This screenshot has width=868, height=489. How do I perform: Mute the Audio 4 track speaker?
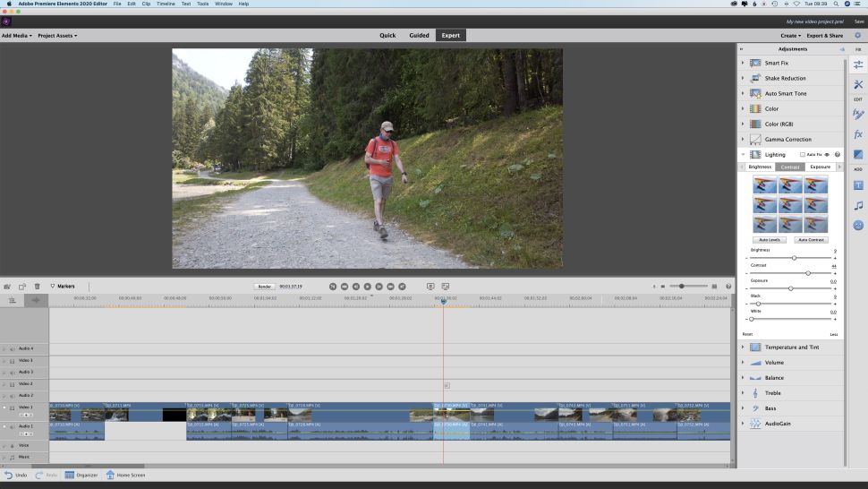click(12, 349)
